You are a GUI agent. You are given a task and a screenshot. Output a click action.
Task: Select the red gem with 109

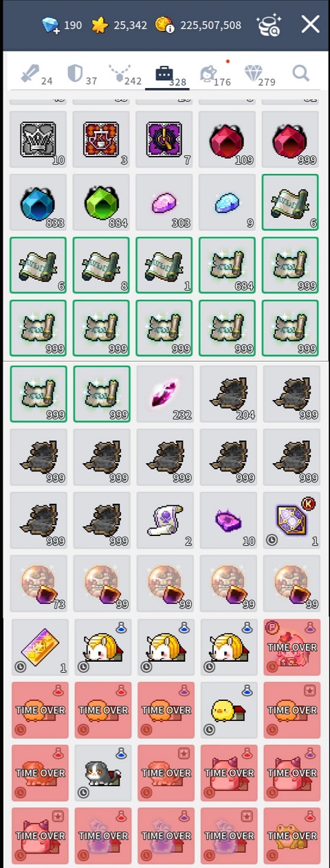pos(228,140)
